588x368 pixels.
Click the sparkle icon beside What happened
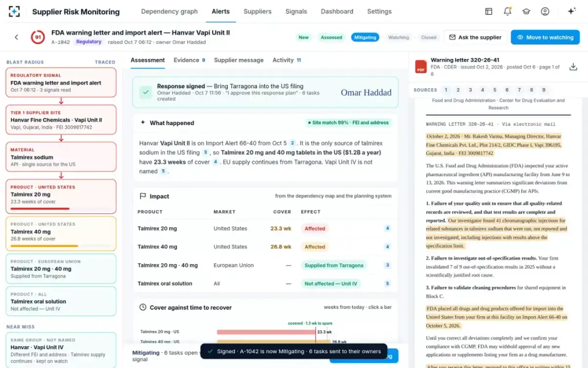pos(143,123)
